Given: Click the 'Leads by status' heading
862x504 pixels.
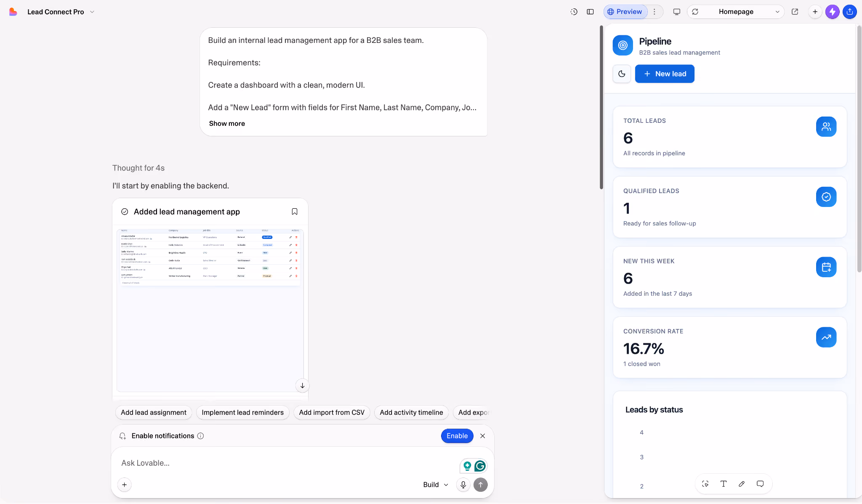Looking at the screenshot, I should 654,410.
